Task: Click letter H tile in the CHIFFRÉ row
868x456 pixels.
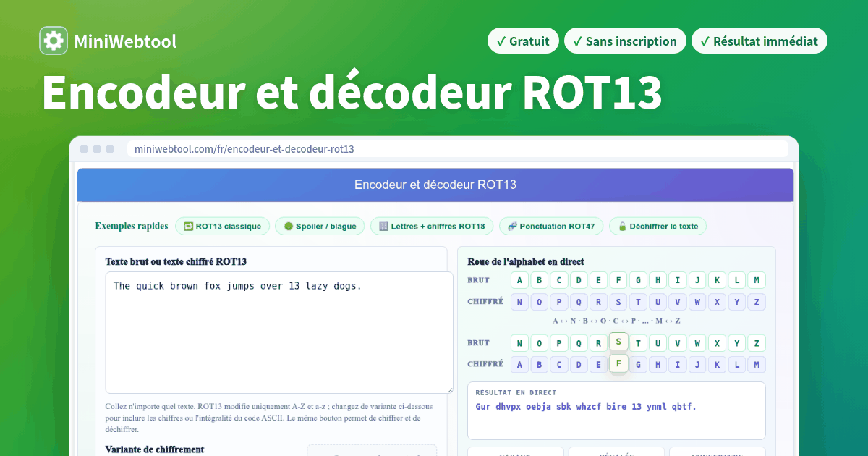Action: click(658, 365)
